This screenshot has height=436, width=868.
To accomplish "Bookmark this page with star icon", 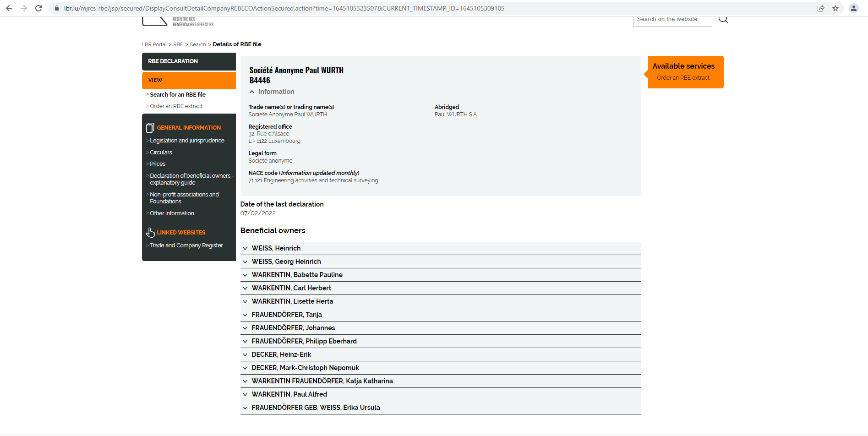I will 835,8.
